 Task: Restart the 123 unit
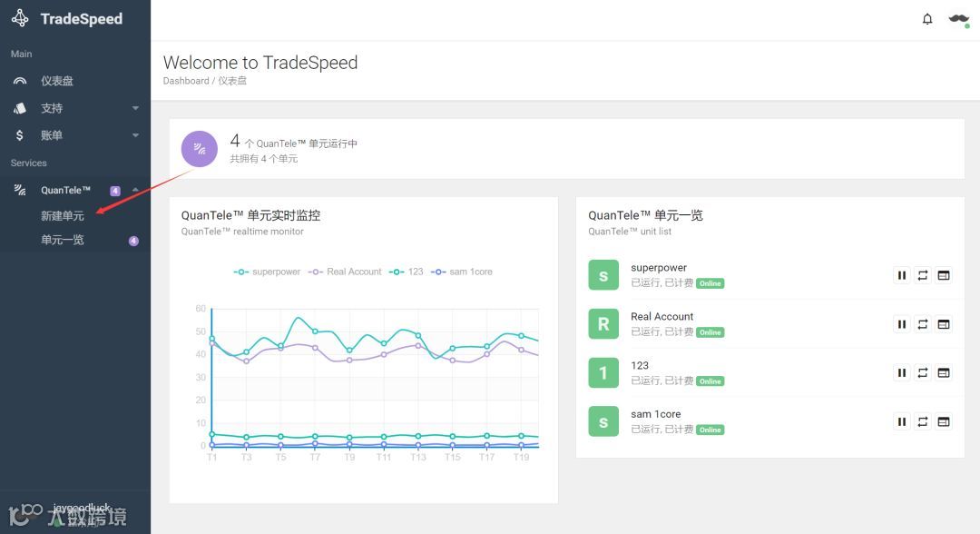point(923,372)
